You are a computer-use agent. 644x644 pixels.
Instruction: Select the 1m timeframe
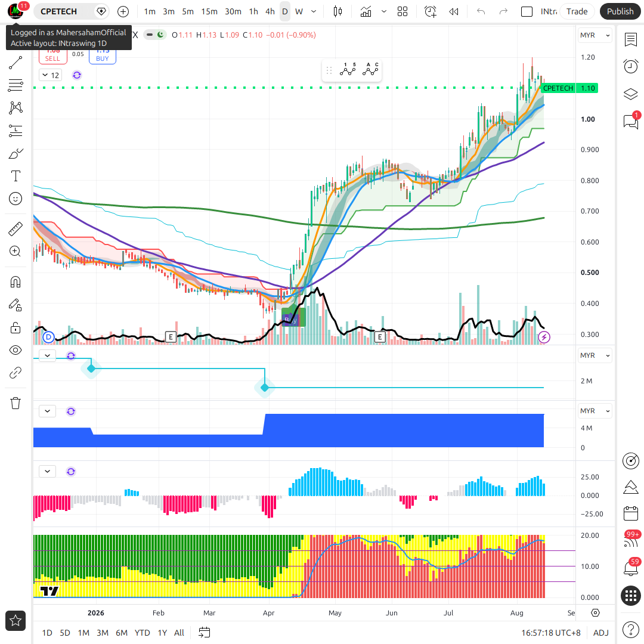coord(150,11)
